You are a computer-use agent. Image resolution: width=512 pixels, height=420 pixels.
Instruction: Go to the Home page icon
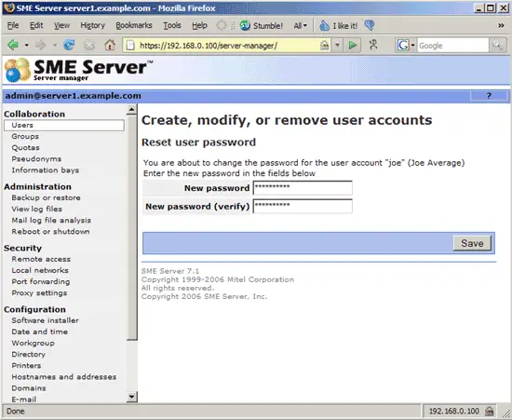110,45
